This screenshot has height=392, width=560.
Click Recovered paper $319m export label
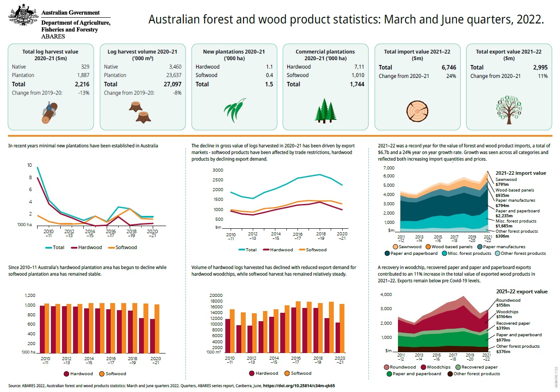coord(513,326)
